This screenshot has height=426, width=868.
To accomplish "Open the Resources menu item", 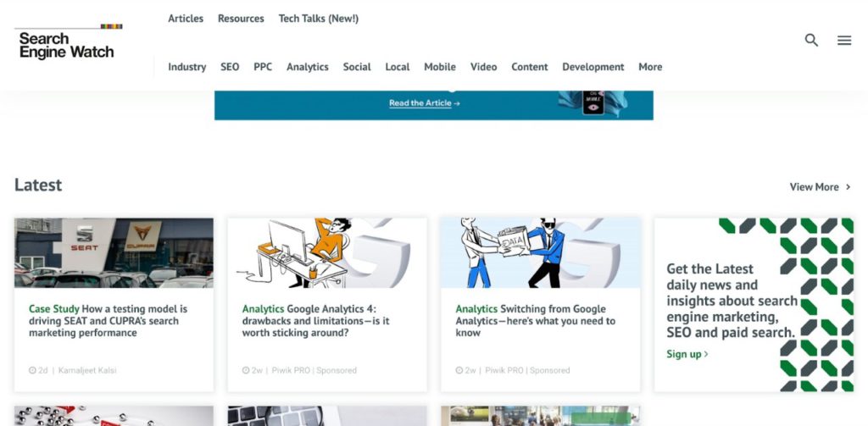I will 241,19.
